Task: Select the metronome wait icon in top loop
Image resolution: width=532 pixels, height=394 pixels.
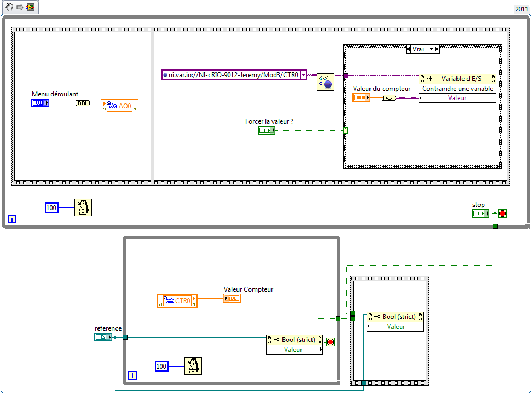Action: 83,207
